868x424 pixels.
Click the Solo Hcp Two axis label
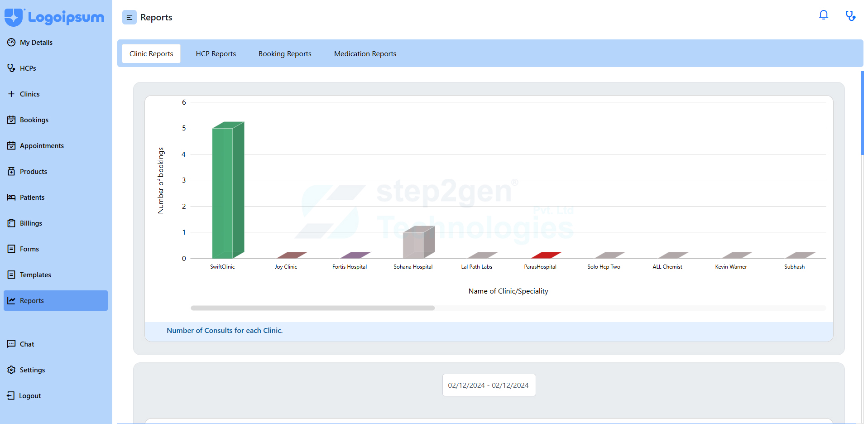pos(604,267)
